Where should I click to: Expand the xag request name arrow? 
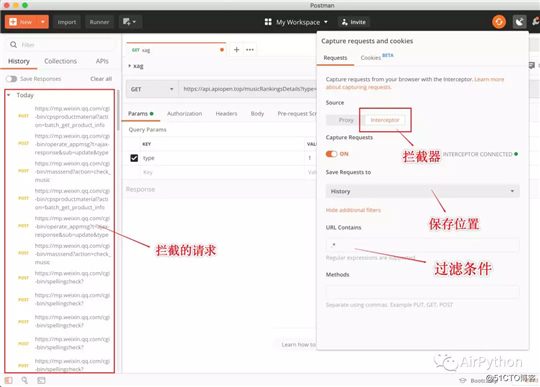pos(129,66)
